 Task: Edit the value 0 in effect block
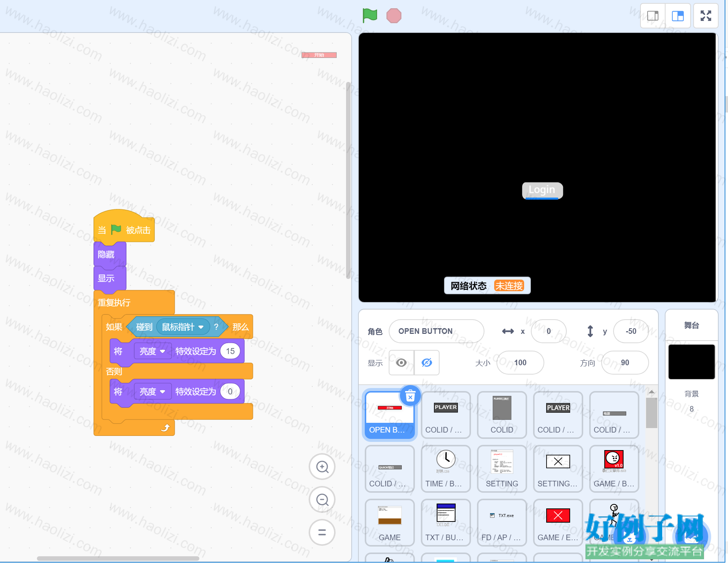(x=230, y=392)
